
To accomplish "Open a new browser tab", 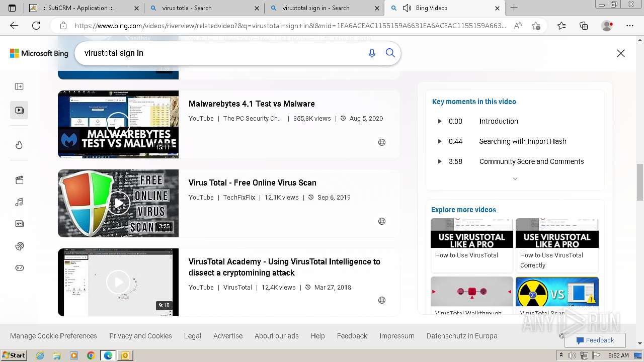I will 514,8.
